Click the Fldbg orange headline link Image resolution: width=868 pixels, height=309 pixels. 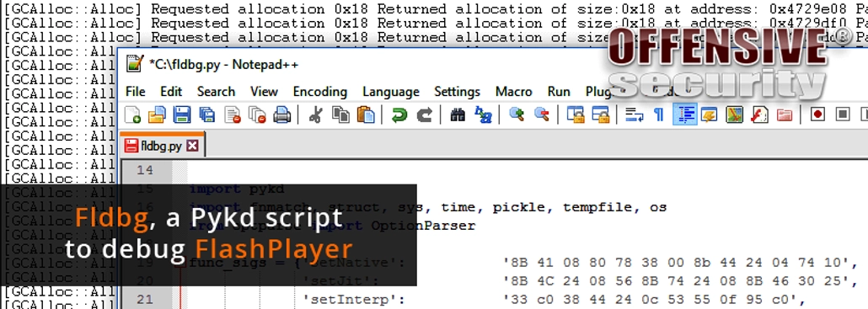(112, 218)
